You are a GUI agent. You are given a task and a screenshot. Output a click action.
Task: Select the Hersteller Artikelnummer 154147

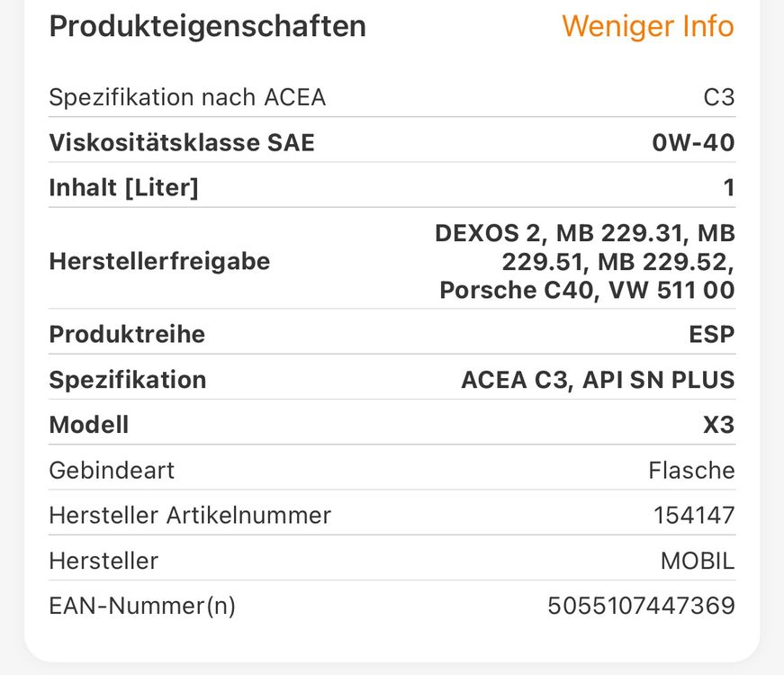click(693, 515)
